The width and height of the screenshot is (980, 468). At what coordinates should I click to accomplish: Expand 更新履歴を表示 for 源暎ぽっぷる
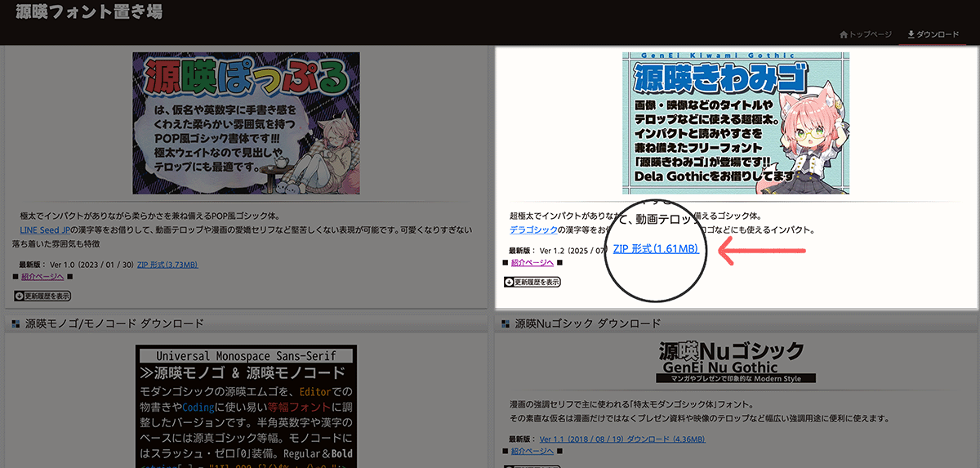pos(42,295)
